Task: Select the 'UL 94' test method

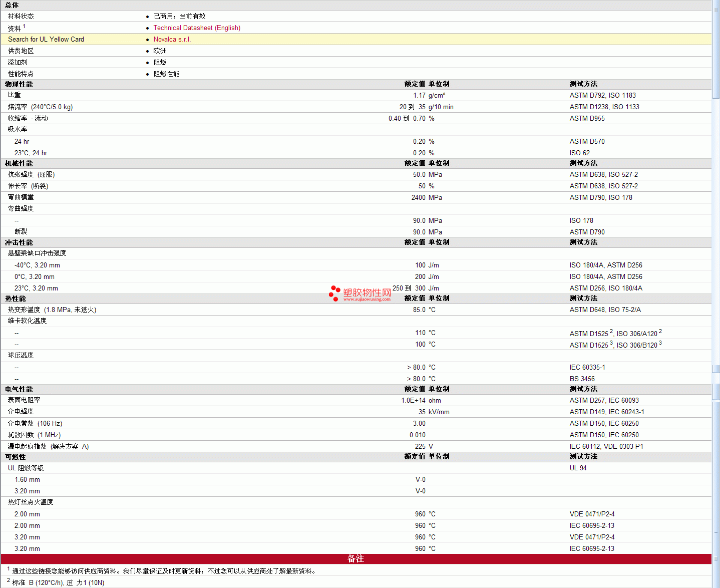Action: [578, 468]
